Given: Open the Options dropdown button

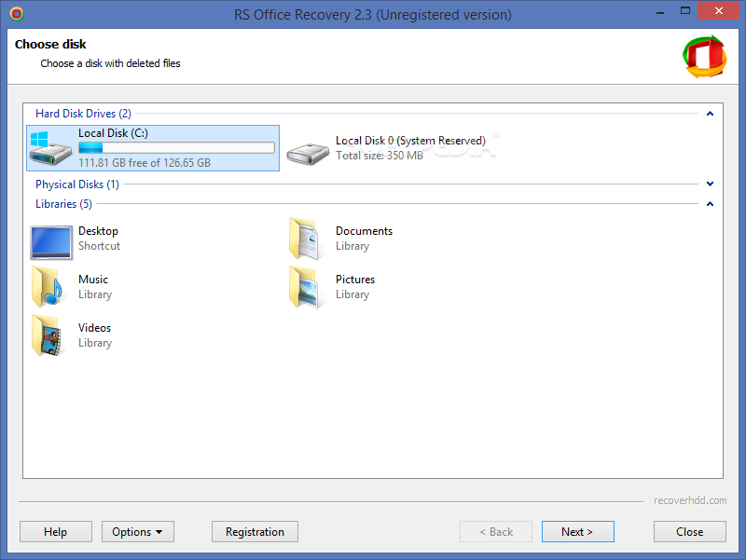Looking at the screenshot, I should pyautogui.click(x=137, y=531).
